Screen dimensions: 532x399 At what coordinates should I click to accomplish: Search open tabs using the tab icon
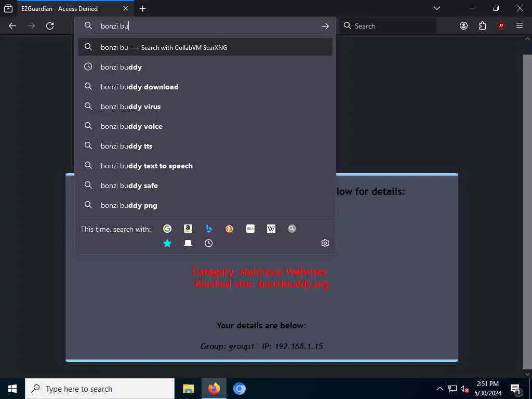click(x=188, y=243)
